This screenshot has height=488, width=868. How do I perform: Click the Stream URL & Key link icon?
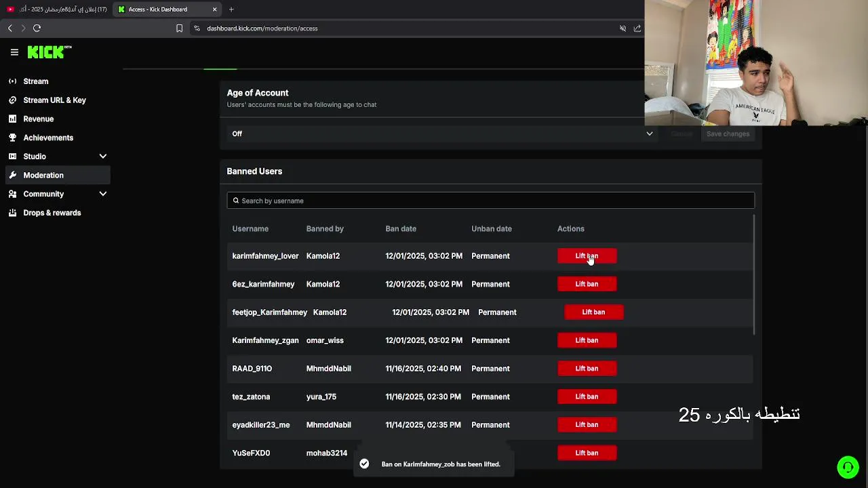pyautogui.click(x=12, y=100)
